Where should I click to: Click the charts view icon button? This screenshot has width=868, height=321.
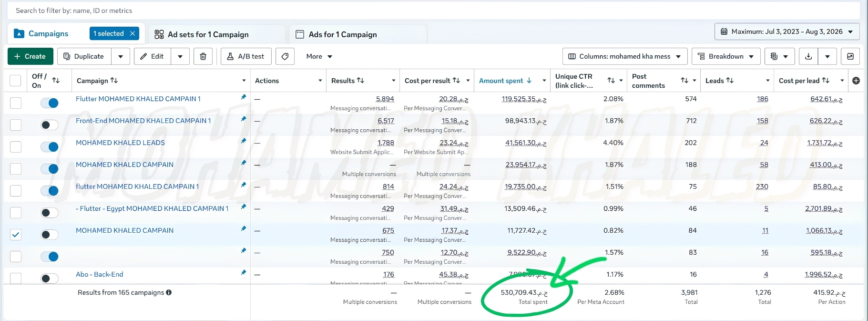[850, 56]
